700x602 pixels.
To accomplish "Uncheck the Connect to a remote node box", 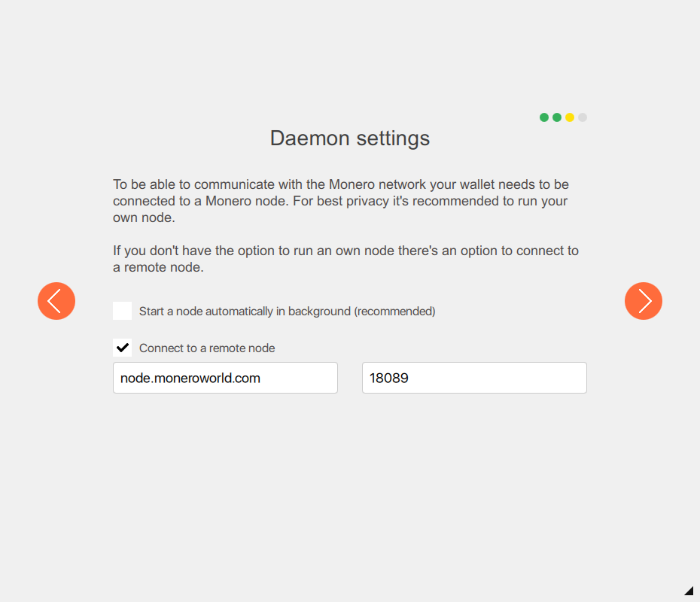I will point(122,348).
